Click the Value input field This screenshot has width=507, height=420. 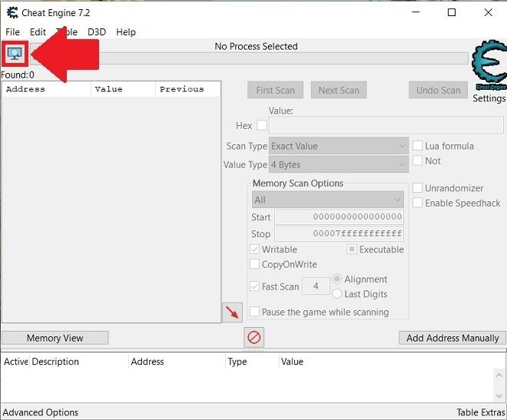click(386, 125)
